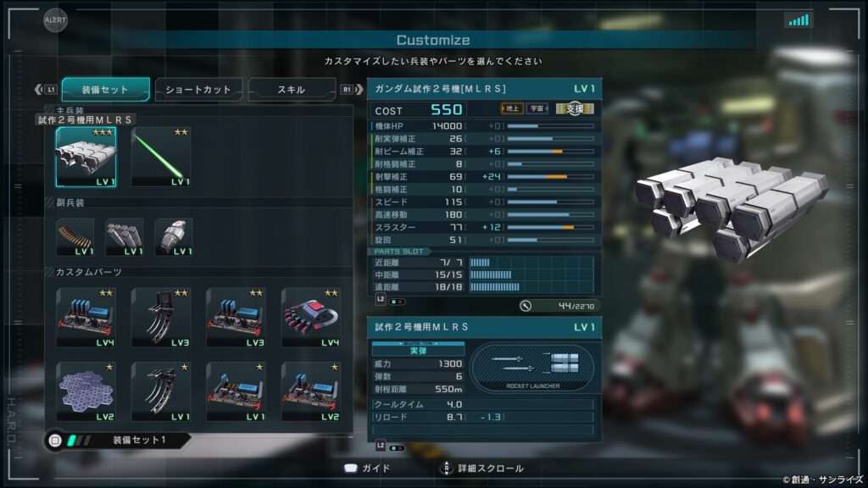
Task: Click the 装備セット tab button
Action: [x=105, y=90]
